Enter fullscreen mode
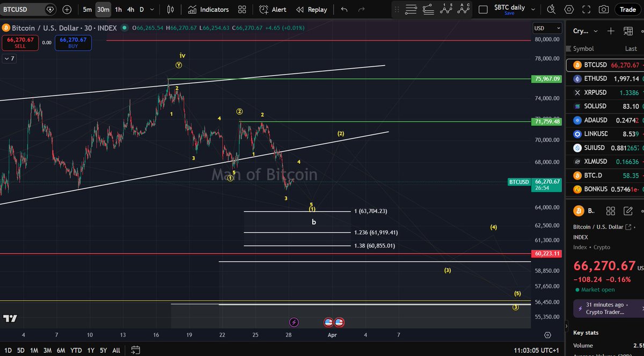644x356 pixels. (586, 9)
